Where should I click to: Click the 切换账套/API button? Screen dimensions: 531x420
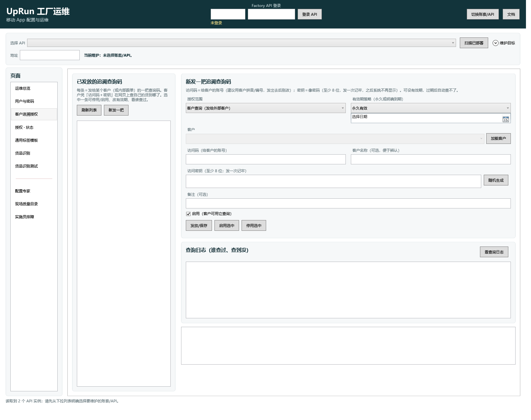pyautogui.click(x=482, y=14)
